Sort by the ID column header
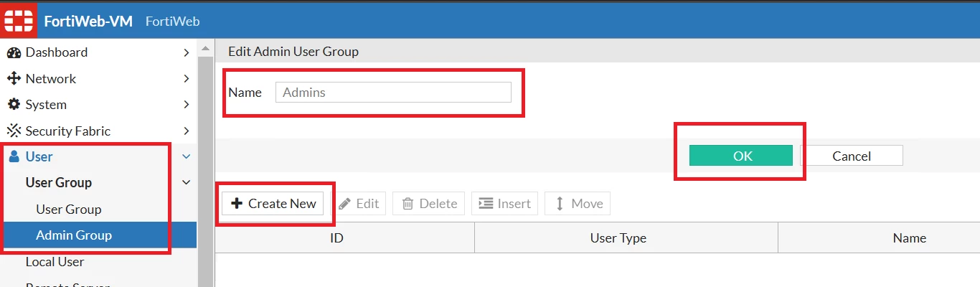The height and width of the screenshot is (287, 980). pos(344,237)
